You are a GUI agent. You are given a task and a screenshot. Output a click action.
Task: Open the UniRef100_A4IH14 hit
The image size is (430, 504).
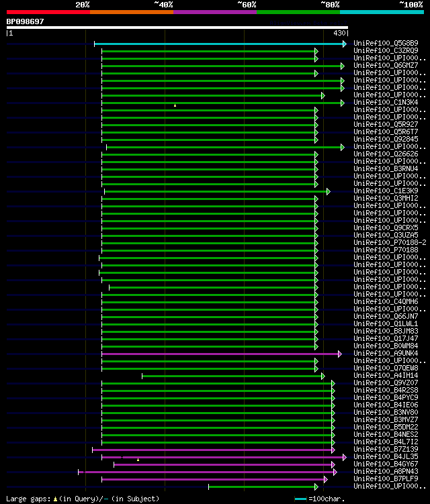[x=386, y=375]
